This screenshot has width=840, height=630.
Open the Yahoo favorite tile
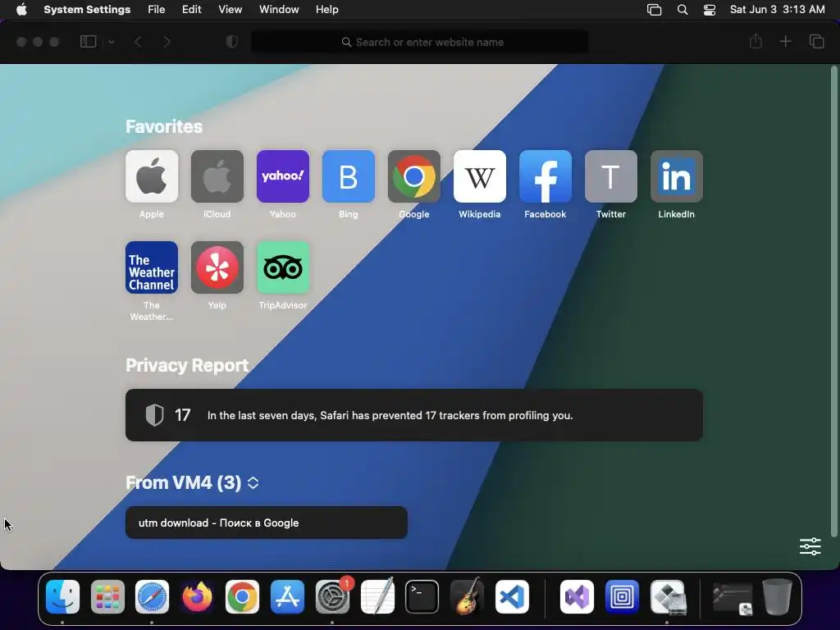tap(283, 176)
